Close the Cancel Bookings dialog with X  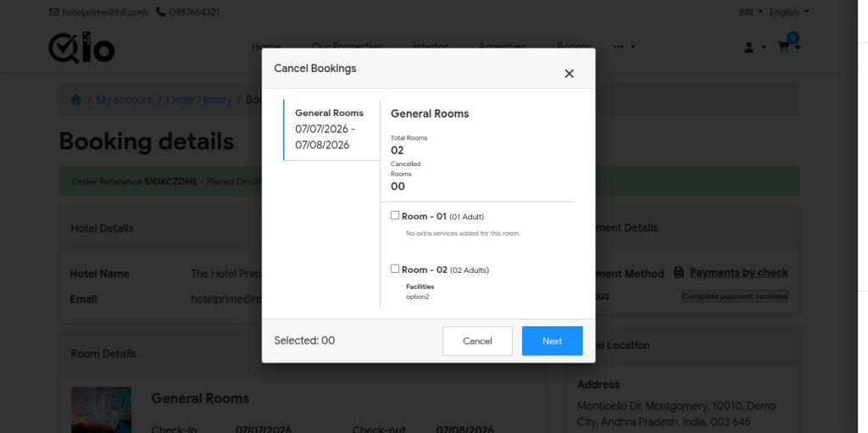pos(569,74)
